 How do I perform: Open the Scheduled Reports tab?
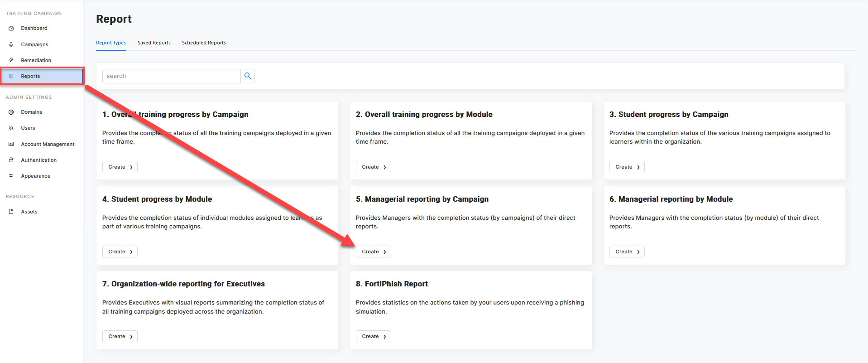[204, 43]
